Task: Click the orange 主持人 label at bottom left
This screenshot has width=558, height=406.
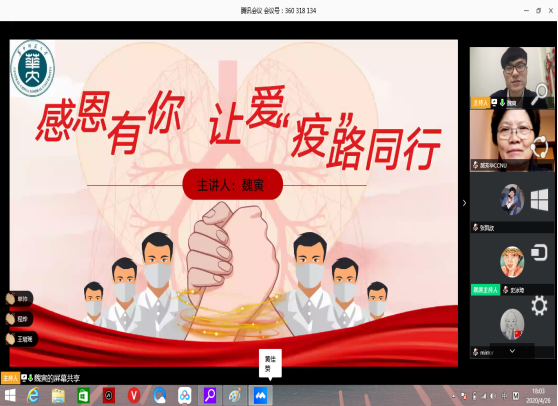Action: coord(10,378)
